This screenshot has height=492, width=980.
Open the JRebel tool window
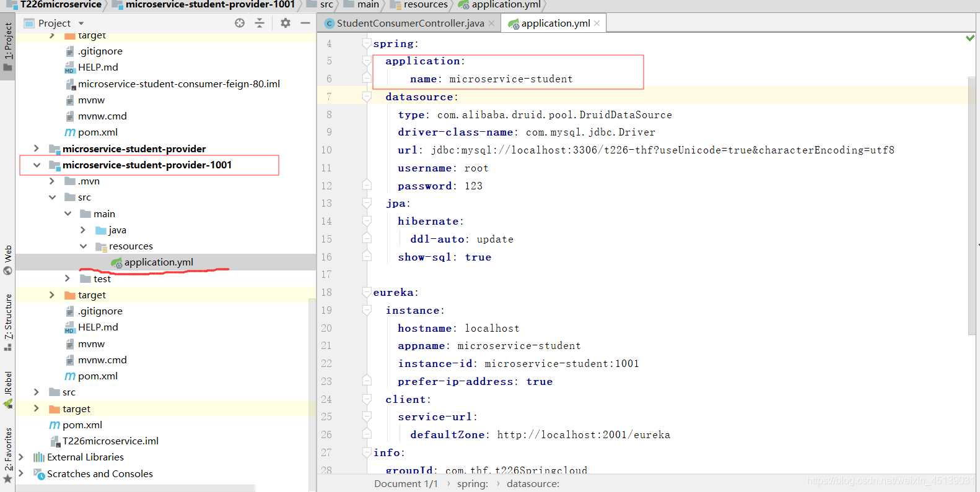(7, 390)
